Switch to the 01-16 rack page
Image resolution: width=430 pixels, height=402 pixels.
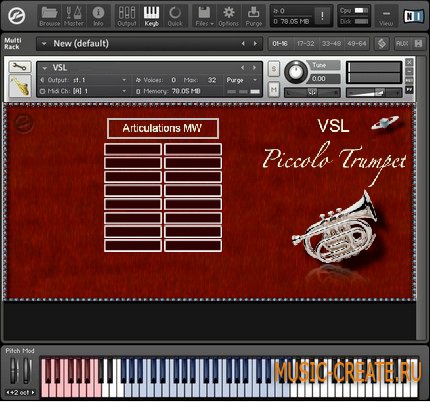pyautogui.click(x=280, y=44)
